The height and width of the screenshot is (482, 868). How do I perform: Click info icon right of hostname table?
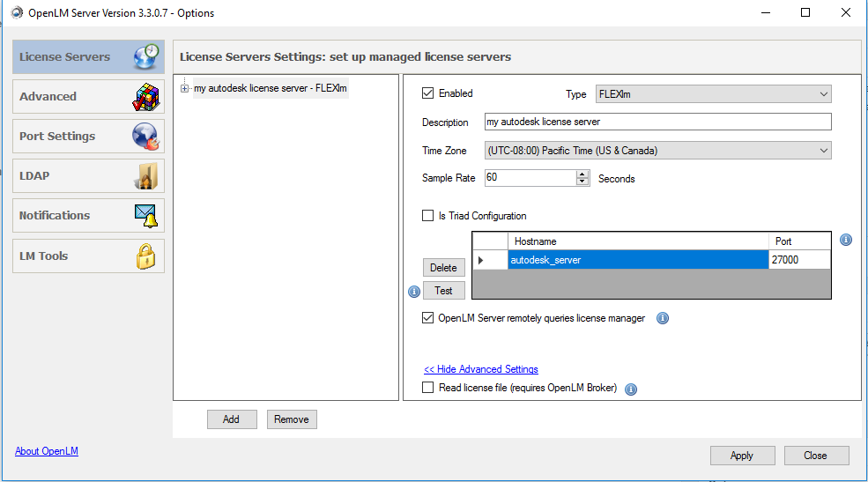pyautogui.click(x=846, y=240)
